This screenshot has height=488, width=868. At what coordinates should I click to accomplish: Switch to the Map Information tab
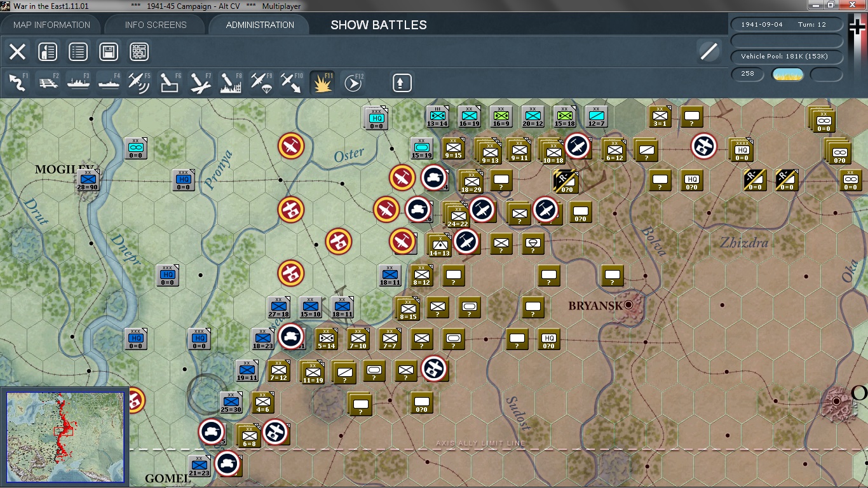(x=52, y=25)
